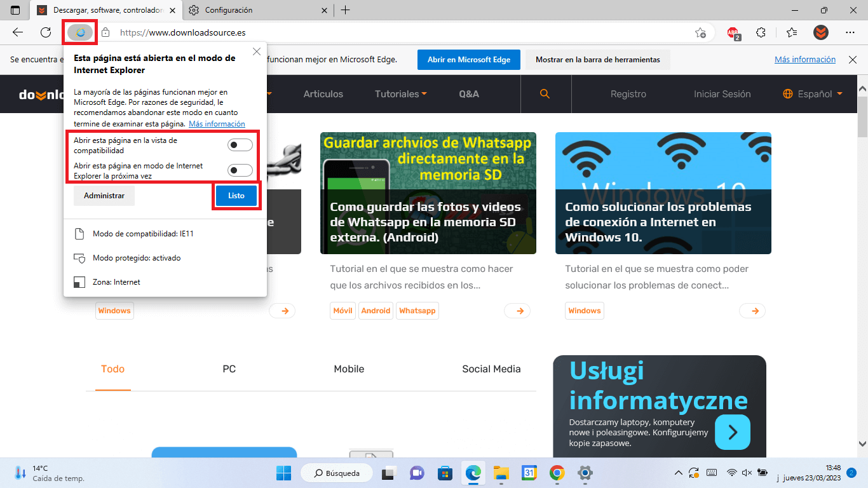Click the website search magnifier icon
868x488 pixels.
(545, 94)
